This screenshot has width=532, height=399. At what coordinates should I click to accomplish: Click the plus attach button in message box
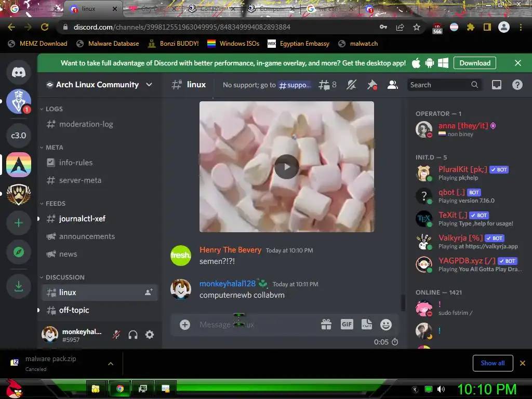(184, 325)
